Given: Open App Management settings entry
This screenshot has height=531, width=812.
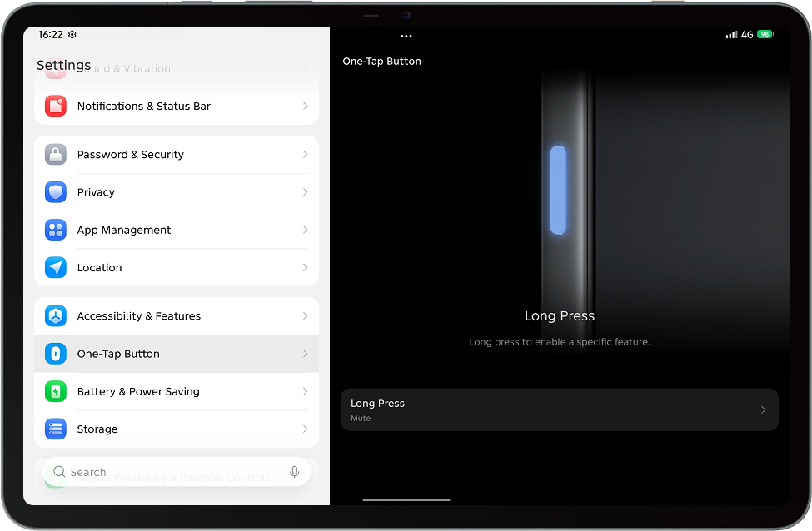Looking at the screenshot, I should (177, 230).
